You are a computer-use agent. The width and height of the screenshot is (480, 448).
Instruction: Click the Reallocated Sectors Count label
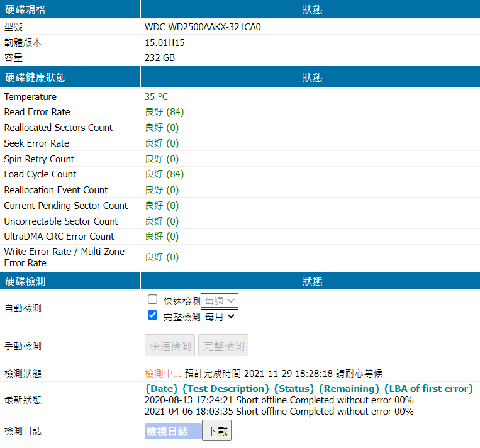[59, 128]
